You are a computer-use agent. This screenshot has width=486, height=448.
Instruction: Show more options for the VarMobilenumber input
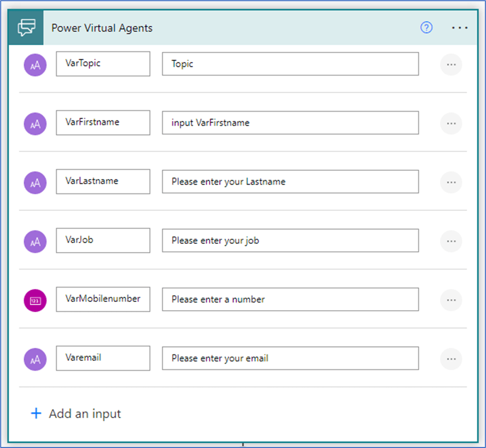coord(451,300)
